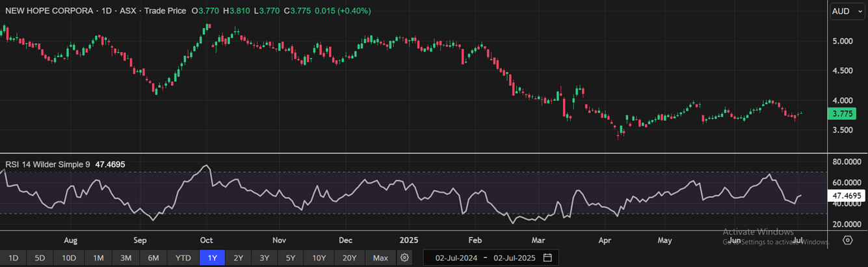Viewport: 868px width, 267px height.
Task: Toggle the active 1Y range
Action: (213, 258)
